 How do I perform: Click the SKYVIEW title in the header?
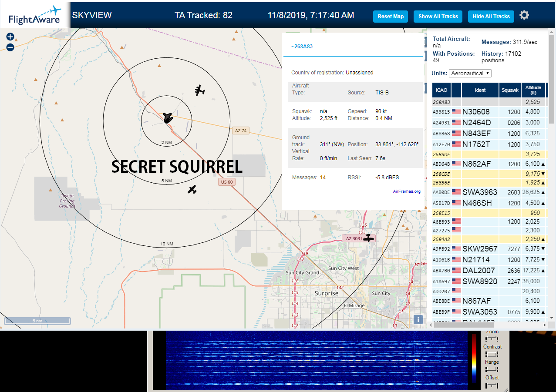point(92,15)
